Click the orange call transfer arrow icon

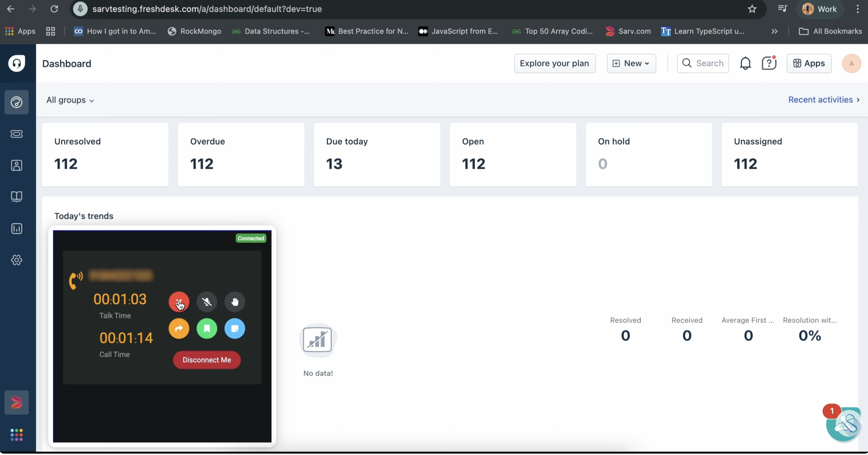point(179,329)
